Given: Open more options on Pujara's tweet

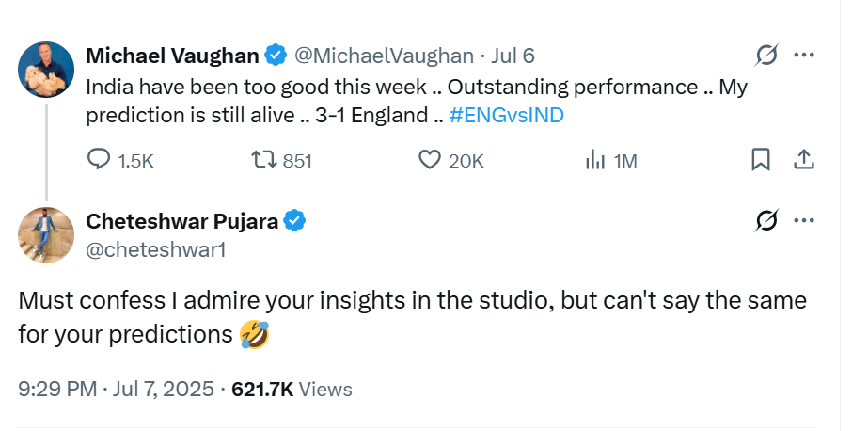Looking at the screenshot, I should click(803, 221).
